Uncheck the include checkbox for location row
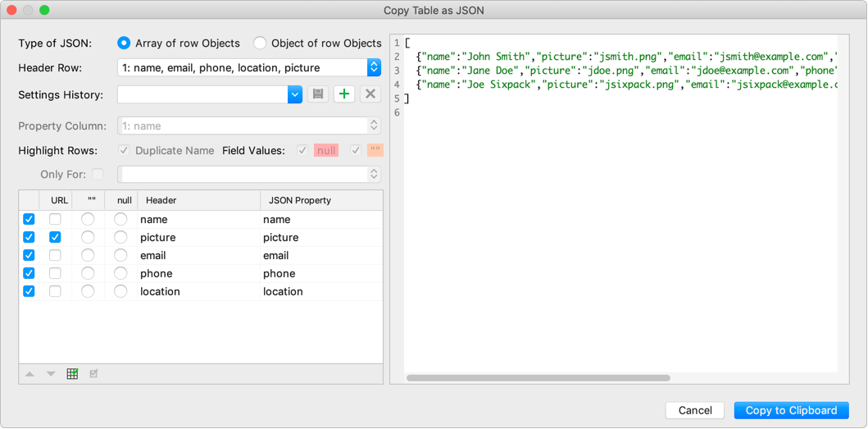This screenshot has width=868, height=429. pos(29,291)
